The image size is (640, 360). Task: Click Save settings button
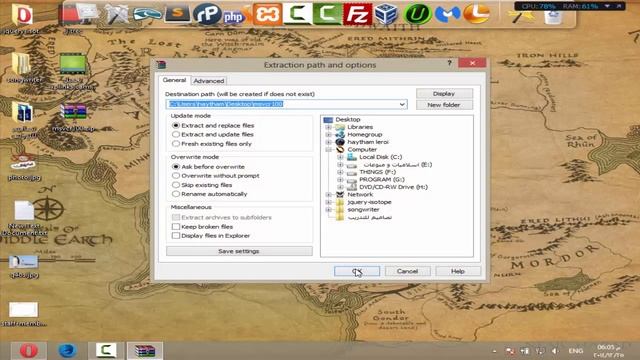pyautogui.click(x=239, y=251)
